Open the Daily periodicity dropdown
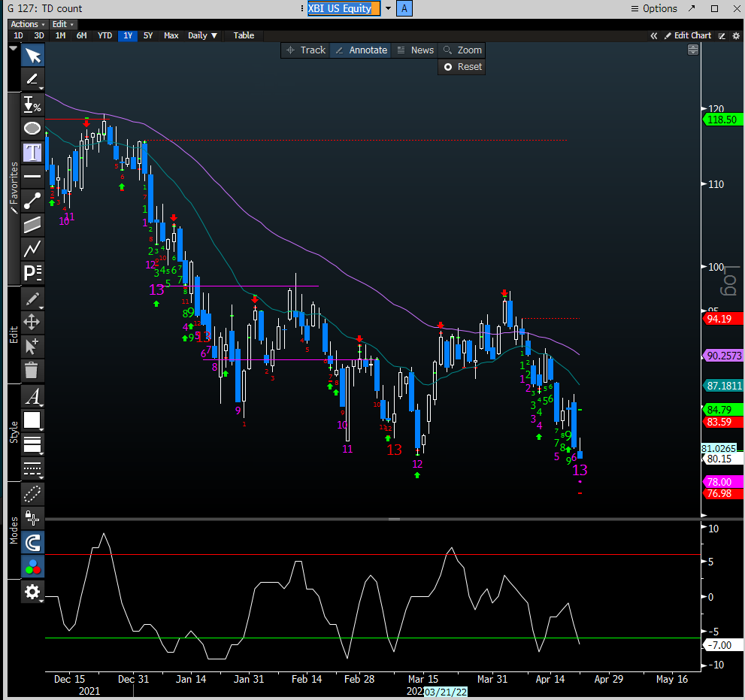Screen dimensions: 745x700 click(x=202, y=35)
